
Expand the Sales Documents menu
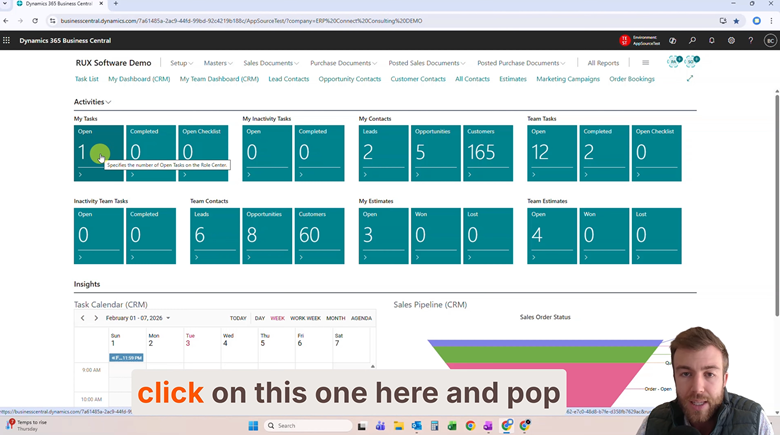271,63
